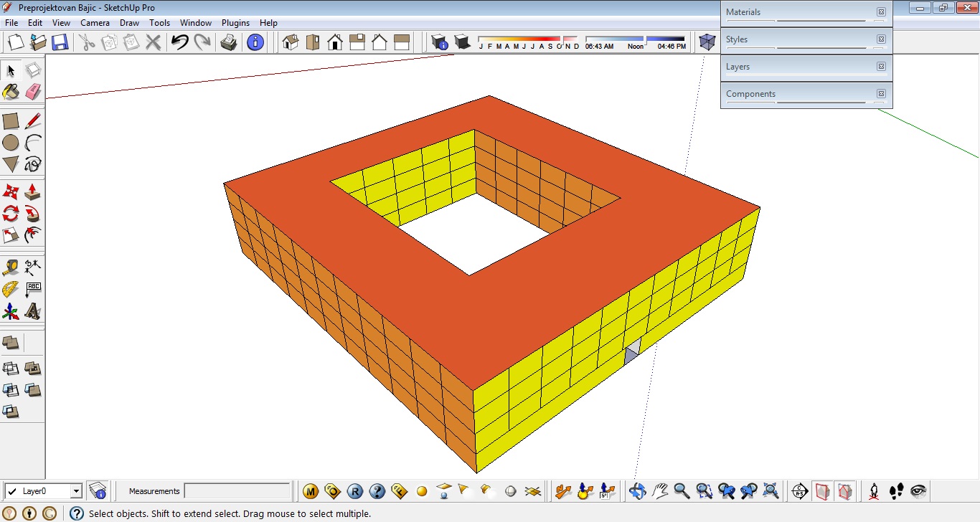
Task: Activate the pink Eraser tool
Action: (33, 92)
